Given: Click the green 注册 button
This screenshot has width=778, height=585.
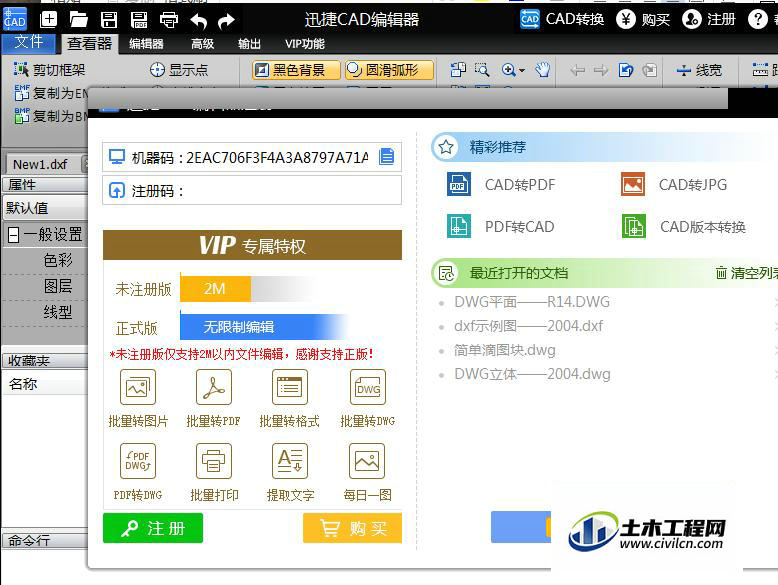Looking at the screenshot, I should pos(153,528).
